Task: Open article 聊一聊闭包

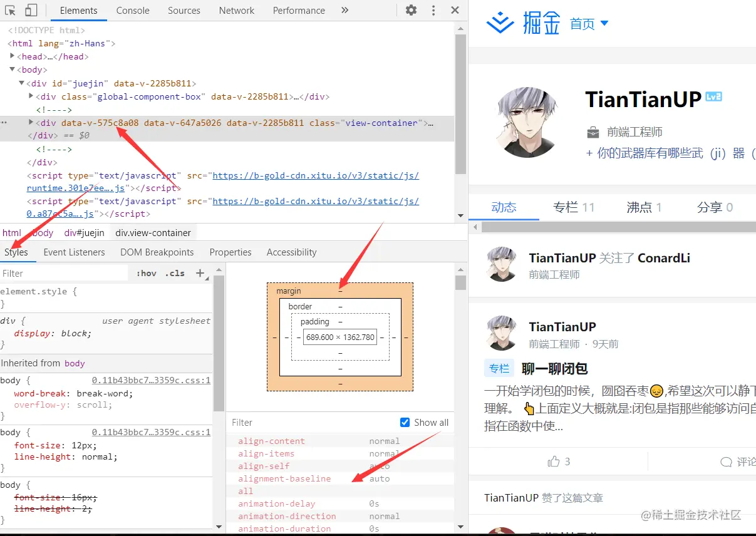Action: pos(555,368)
